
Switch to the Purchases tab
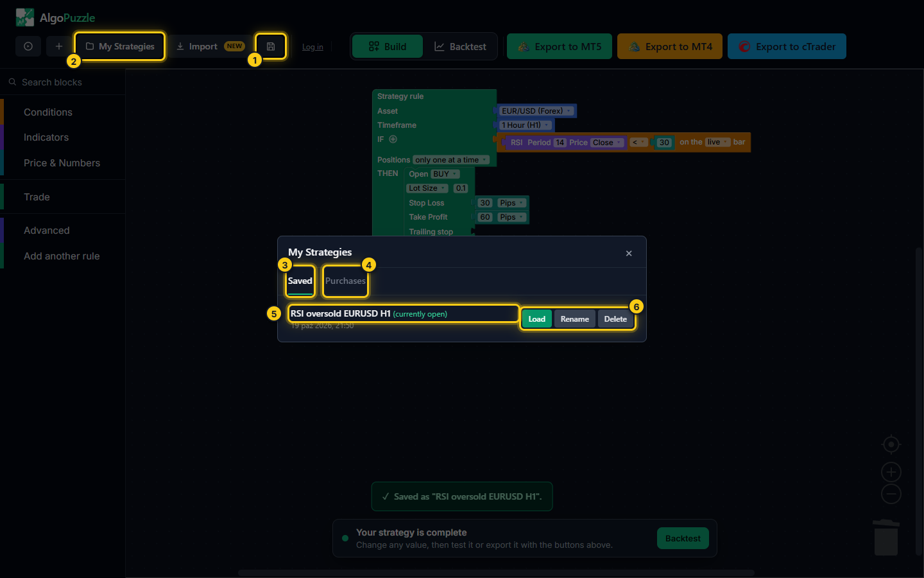(345, 281)
